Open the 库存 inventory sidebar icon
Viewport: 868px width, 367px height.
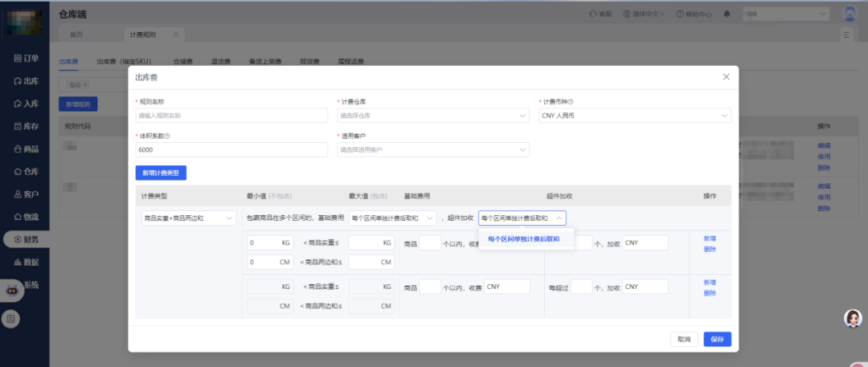(x=18, y=126)
